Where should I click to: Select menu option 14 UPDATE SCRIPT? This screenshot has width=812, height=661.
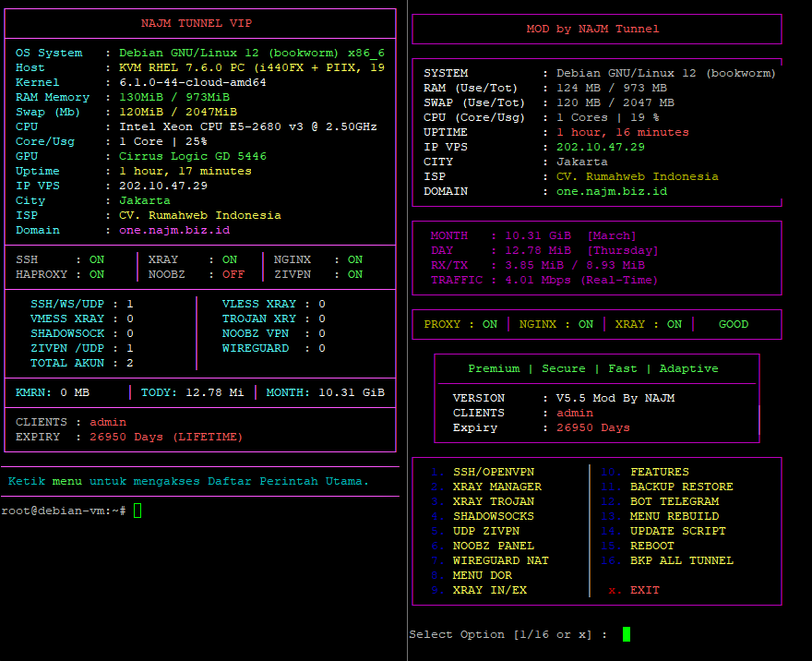[x=663, y=531]
